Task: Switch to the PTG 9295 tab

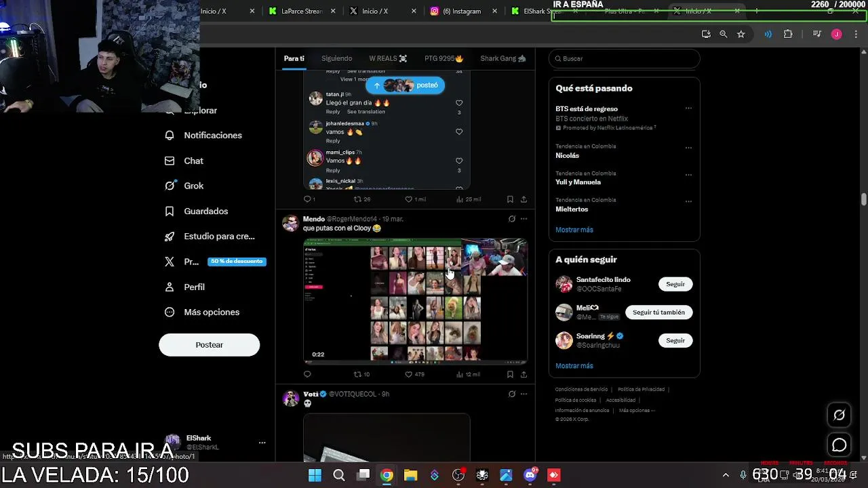Action: pos(443,58)
